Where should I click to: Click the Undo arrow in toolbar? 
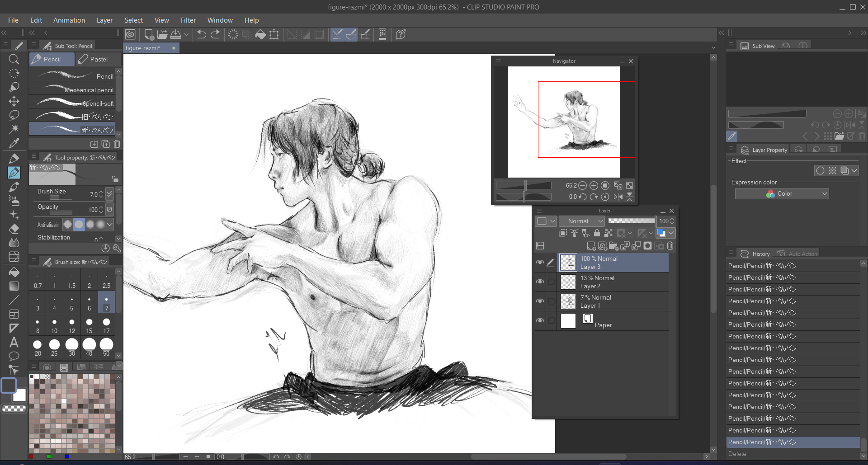[202, 34]
